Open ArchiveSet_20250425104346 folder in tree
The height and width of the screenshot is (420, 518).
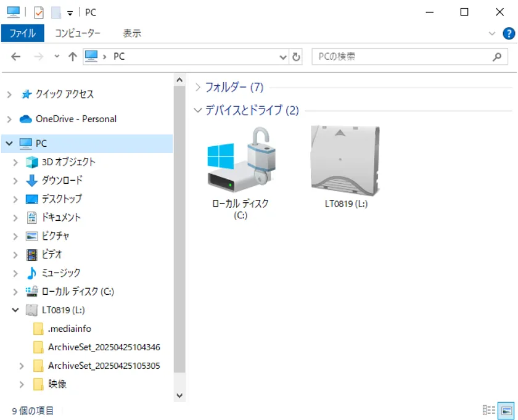pos(104,347)
